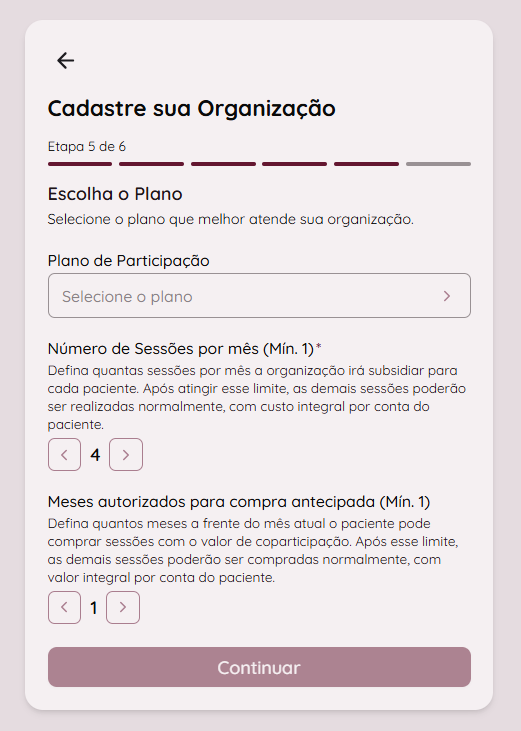Select the third progress step segment
The width and height of the screenshot is (521, 731).
click(223, 164)
